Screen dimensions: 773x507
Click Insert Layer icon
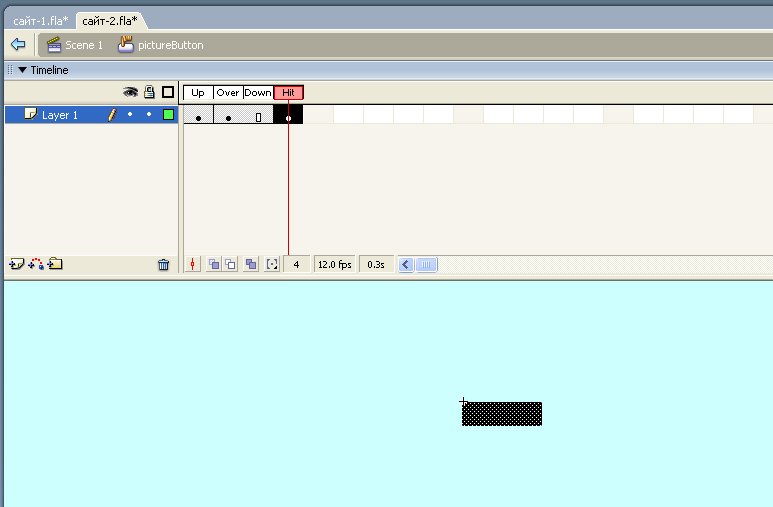coord(16,264)
